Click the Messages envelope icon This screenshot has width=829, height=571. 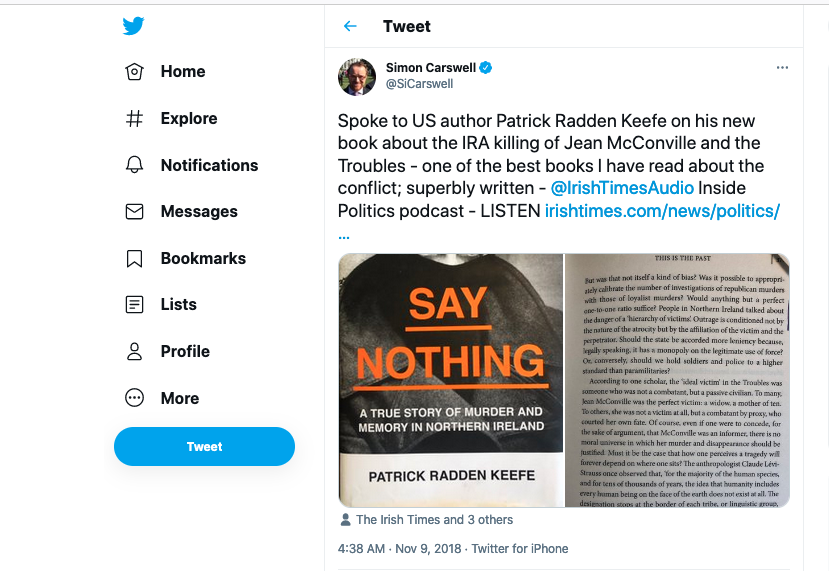coord(134,212)
